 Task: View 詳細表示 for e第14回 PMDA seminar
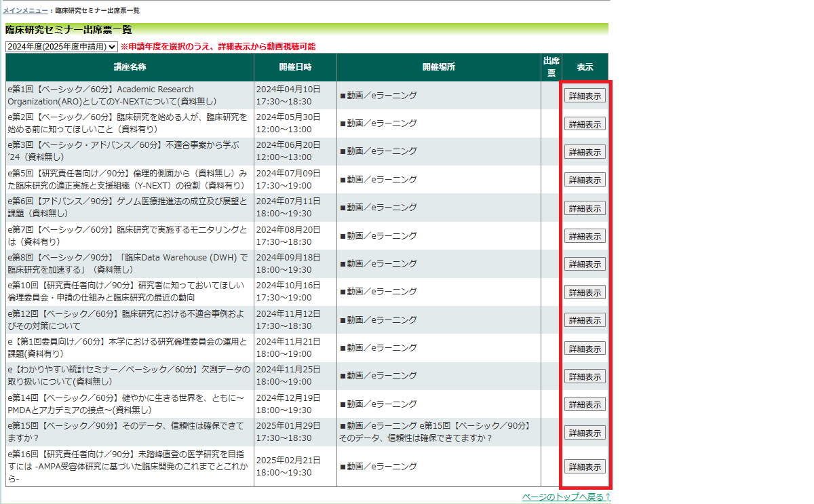click(585, 404)
